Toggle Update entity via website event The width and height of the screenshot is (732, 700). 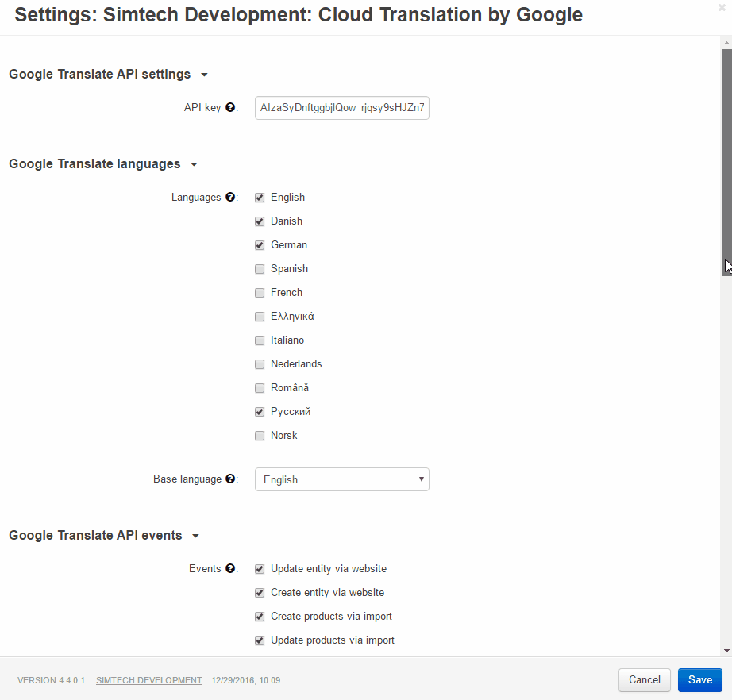pos(260,569)
